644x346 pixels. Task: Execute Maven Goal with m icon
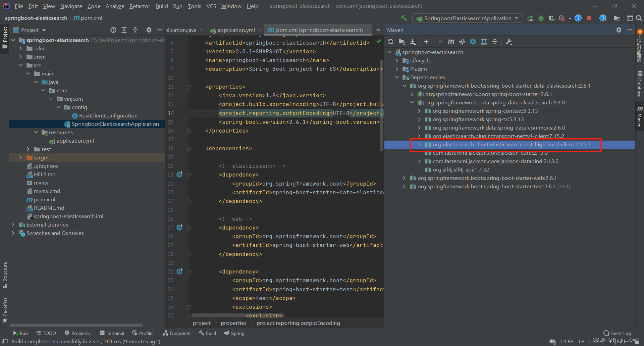click(451, 42)
